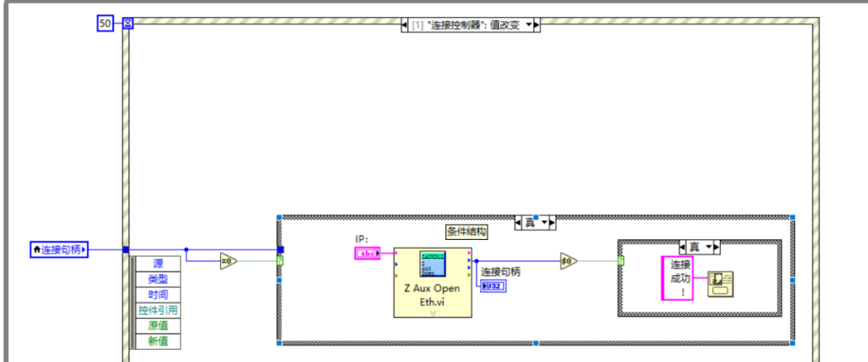The width and height of the screenshot is (868, 362).
Task: Click the 连接句柄 indicator label
Action: click(x=501, y=271)
